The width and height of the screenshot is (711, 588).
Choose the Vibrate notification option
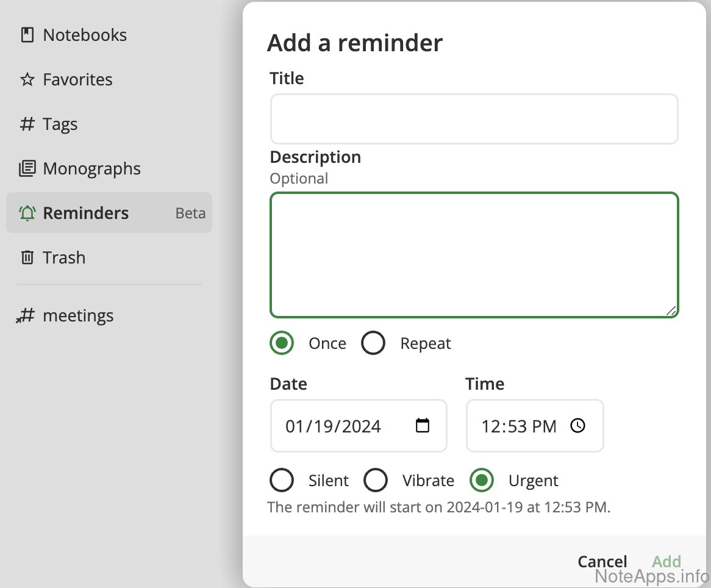point(376,481)
